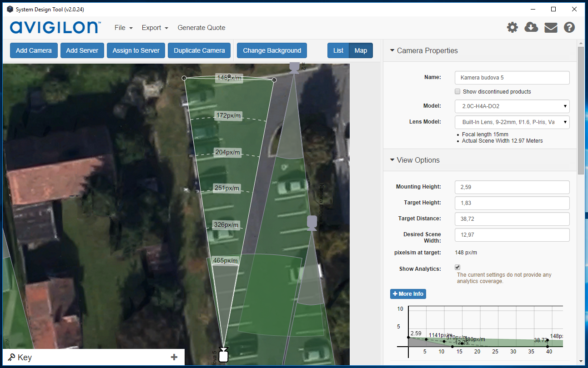Image resolution: width=588 pixels, height=368 pixels.
Task: Click the More Info button
Action: coord(408,294)
